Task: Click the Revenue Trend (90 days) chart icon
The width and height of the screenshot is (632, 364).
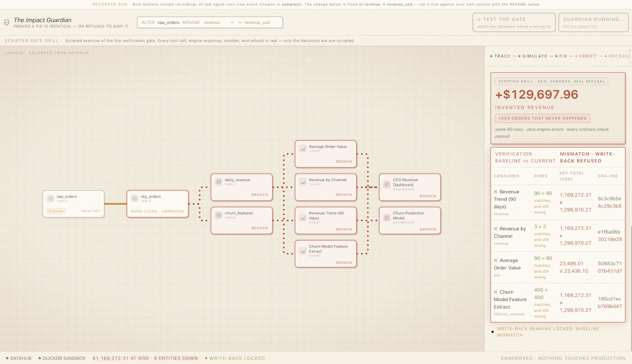Action: [303, 217]
